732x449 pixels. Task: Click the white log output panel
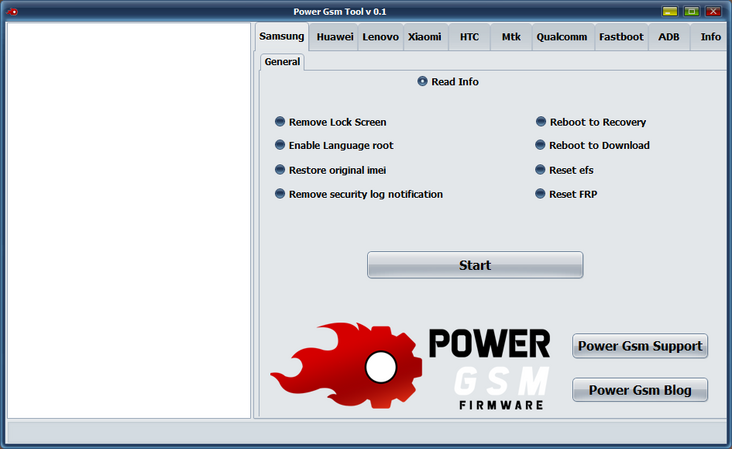[x=129, y=220]
